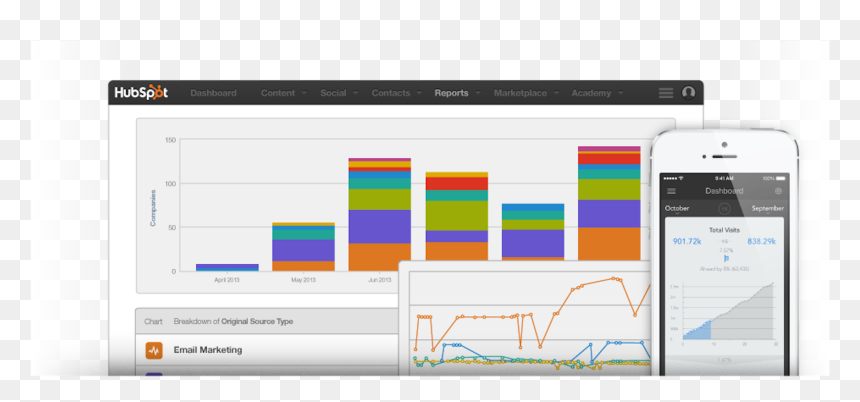Tap the Ahead by 8% text
This screenshot has height=402, width=860.
tap(725, 269)
